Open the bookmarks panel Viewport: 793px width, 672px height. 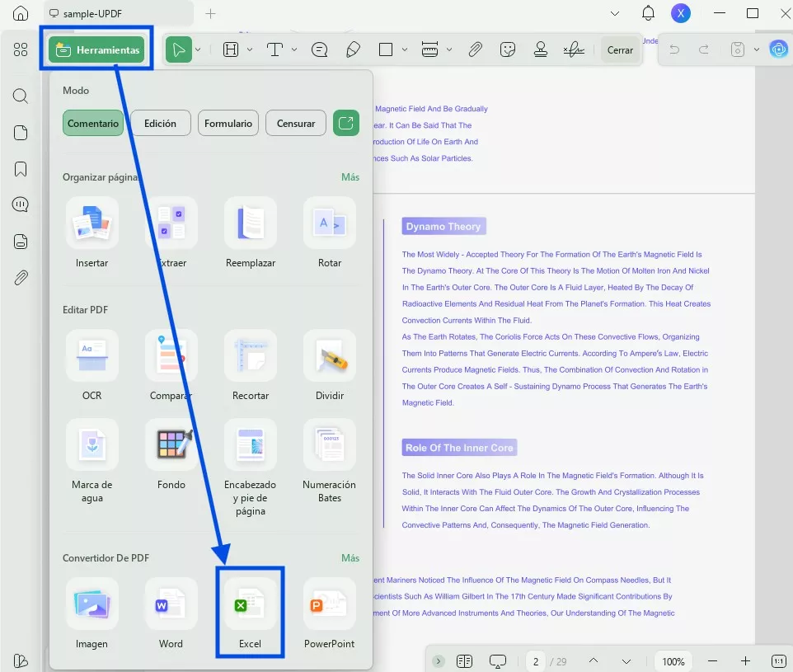21,169
